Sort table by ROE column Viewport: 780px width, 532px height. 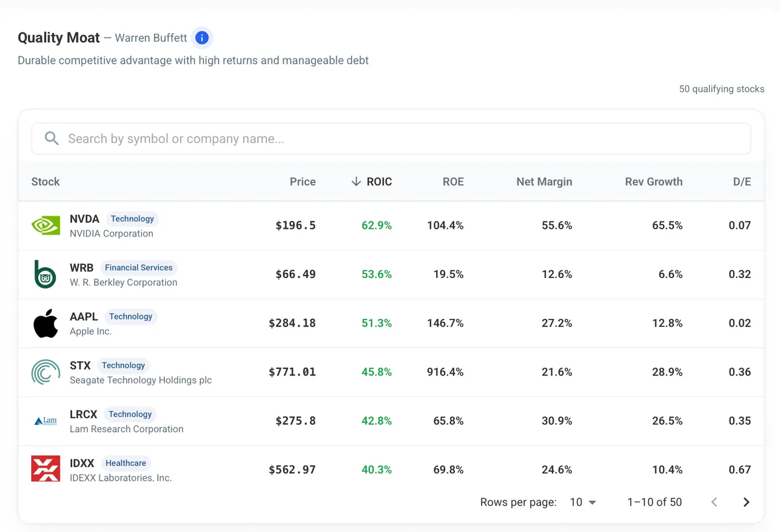coord(453,182)
